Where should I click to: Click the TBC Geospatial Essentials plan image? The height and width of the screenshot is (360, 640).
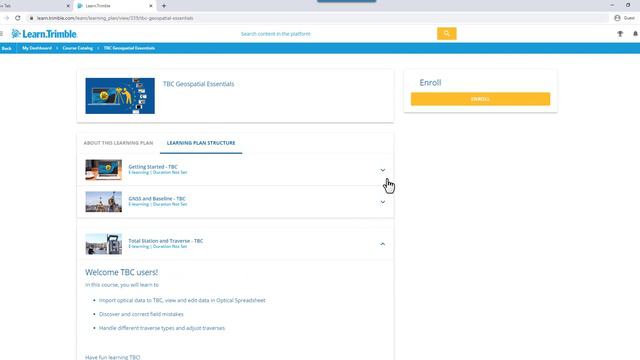coord(120,96)
